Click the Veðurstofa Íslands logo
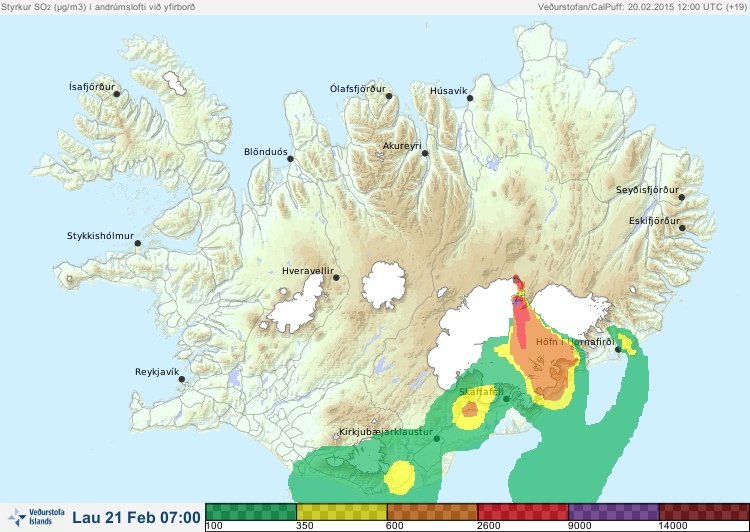The width and height of the screenshot is (750, 532). click(x=37, y=517)
